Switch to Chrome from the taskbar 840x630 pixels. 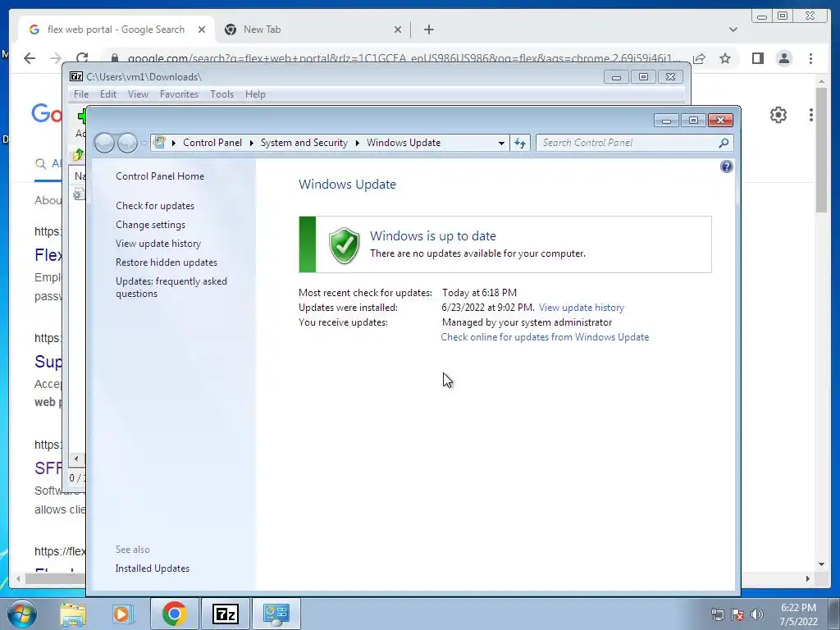pos(174,614)
